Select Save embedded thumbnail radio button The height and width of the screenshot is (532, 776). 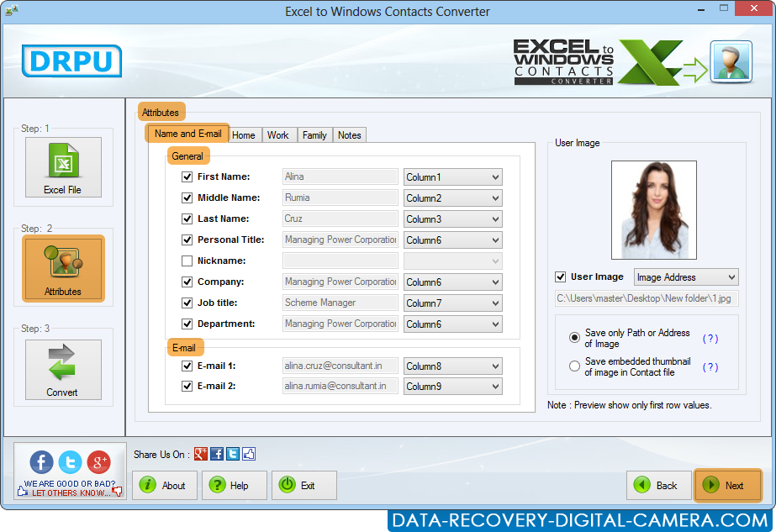pos(575,366)
